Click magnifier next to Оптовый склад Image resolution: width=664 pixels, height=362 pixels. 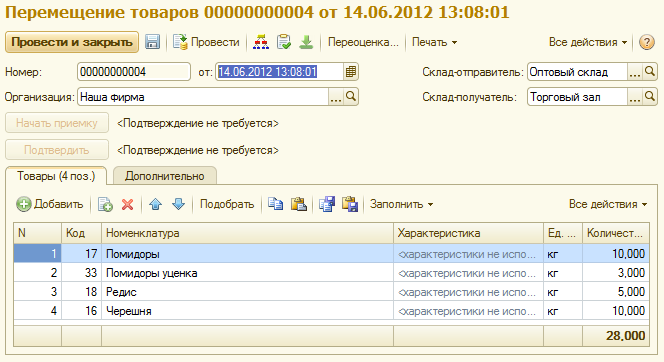click(650, 72)
